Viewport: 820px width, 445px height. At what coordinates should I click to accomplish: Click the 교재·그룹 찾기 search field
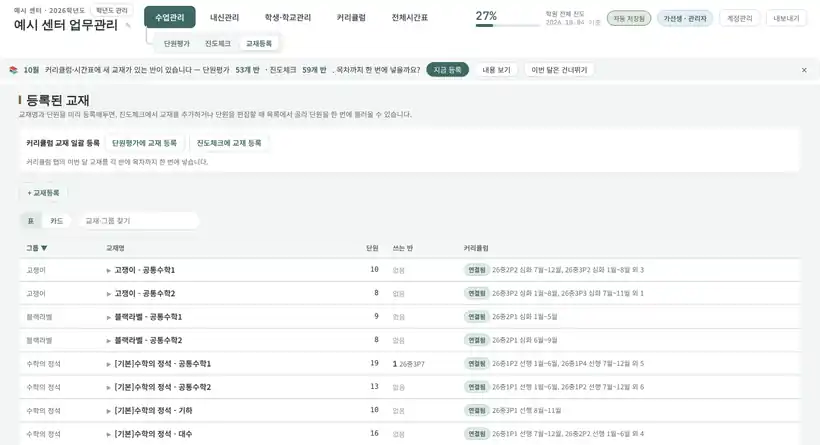point(139,221)
